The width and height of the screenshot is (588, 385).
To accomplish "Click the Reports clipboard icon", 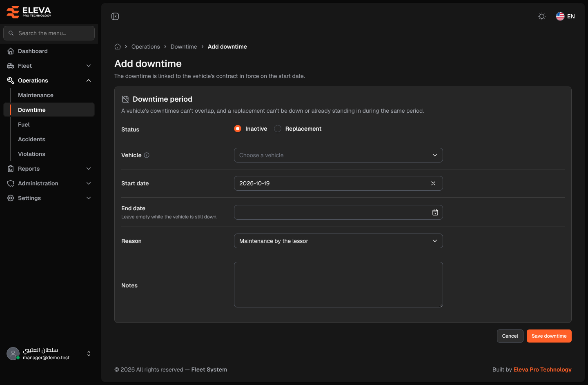I will click(x=11, y=169).
